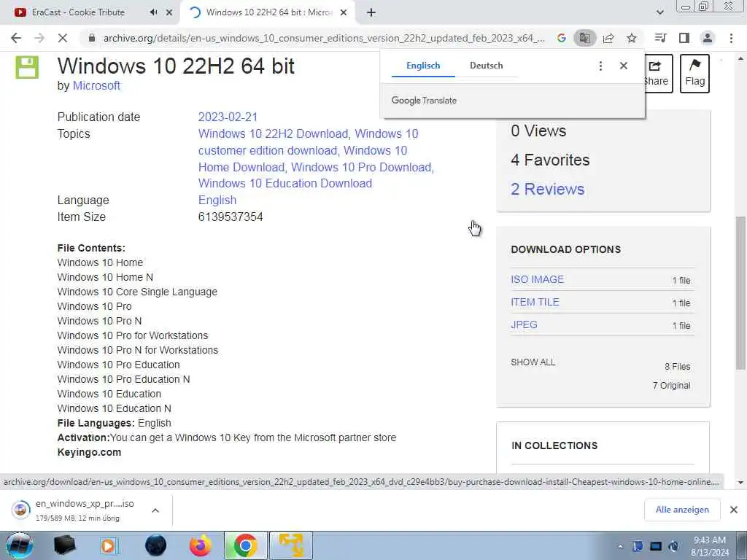Stop loading the page
This screenshot has height=560, width=747.
pyautogui.click(x=63, y=38)
